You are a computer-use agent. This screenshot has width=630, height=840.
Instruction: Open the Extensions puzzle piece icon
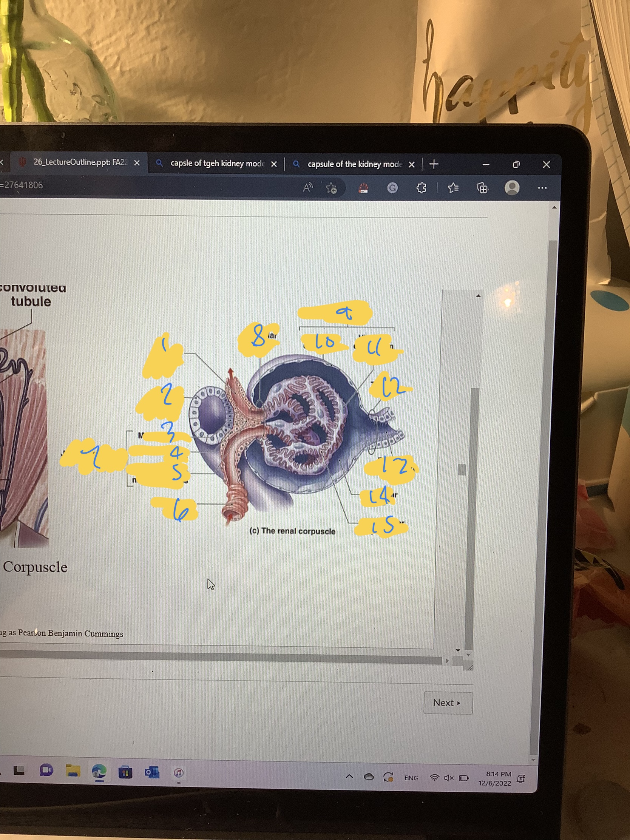pos(421,188)
